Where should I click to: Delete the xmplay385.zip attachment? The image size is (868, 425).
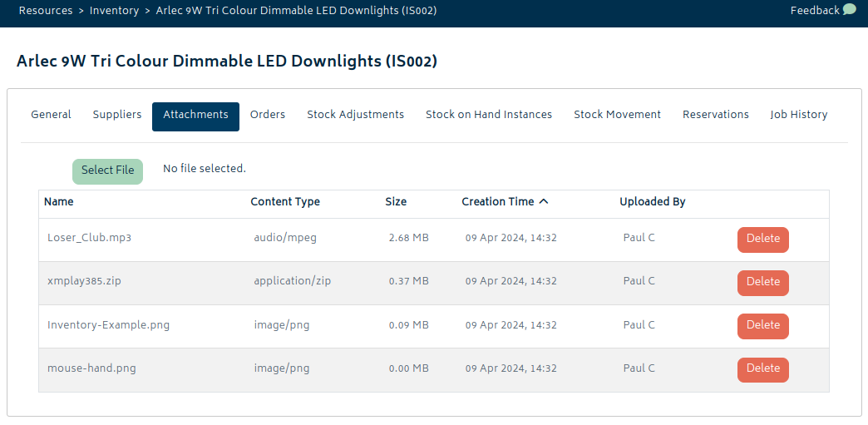coord(762,283)
